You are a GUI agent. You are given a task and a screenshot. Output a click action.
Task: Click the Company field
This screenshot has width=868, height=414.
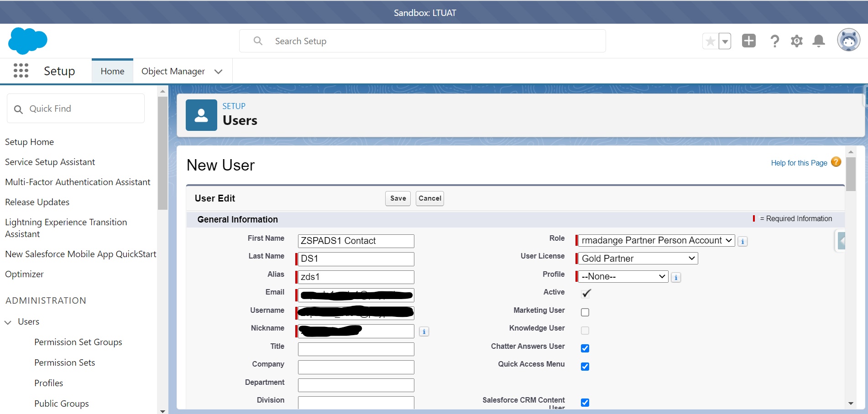point(356,367)
